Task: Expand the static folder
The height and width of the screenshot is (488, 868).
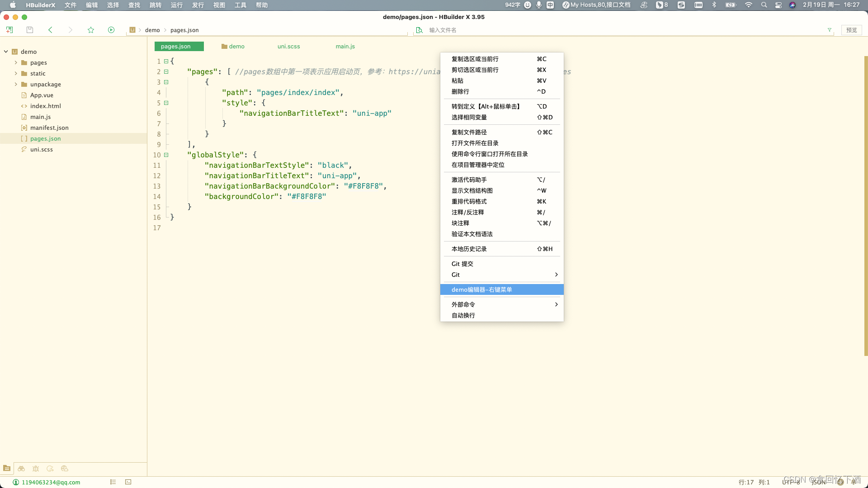Action: click(16, 73)
